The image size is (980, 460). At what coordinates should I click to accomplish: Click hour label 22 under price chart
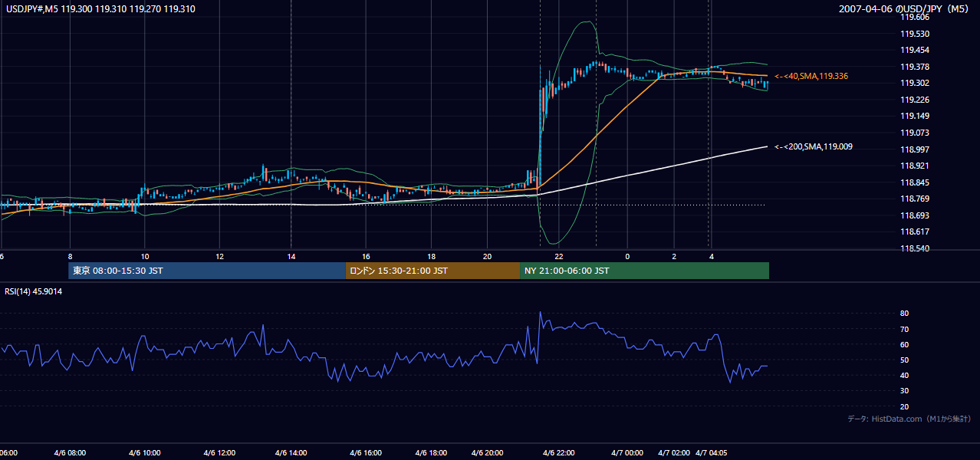559,256
